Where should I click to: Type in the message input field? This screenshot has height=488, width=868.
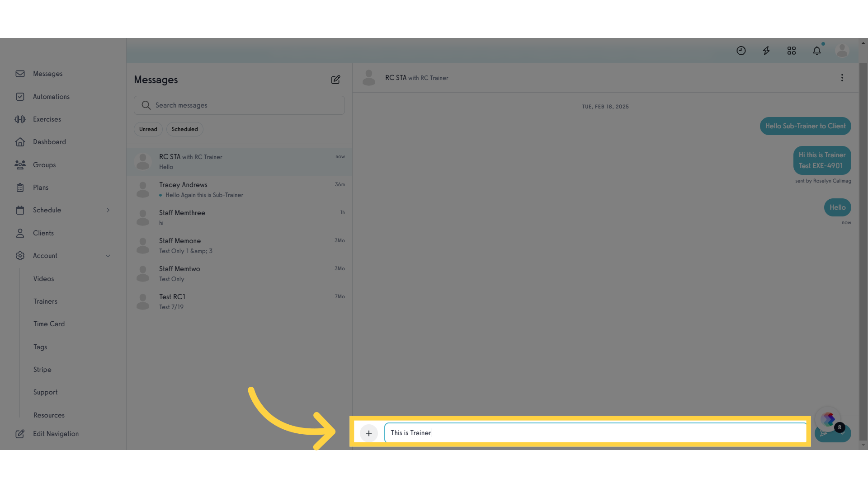click(594, 432)
